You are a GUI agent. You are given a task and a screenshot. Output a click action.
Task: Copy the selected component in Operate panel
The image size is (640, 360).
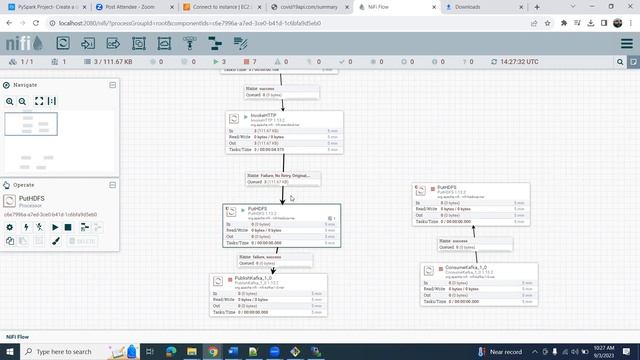[10, 241]
